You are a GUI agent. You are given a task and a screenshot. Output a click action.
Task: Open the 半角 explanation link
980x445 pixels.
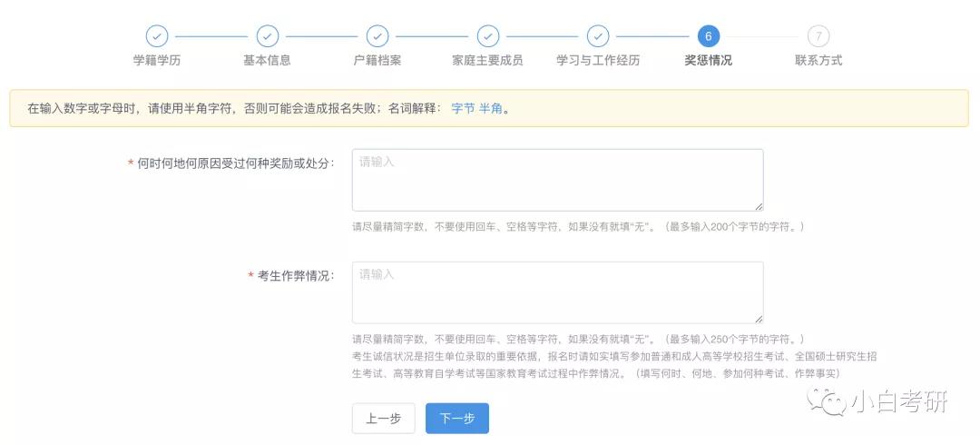pyautogui.click(x=491, y=108)
